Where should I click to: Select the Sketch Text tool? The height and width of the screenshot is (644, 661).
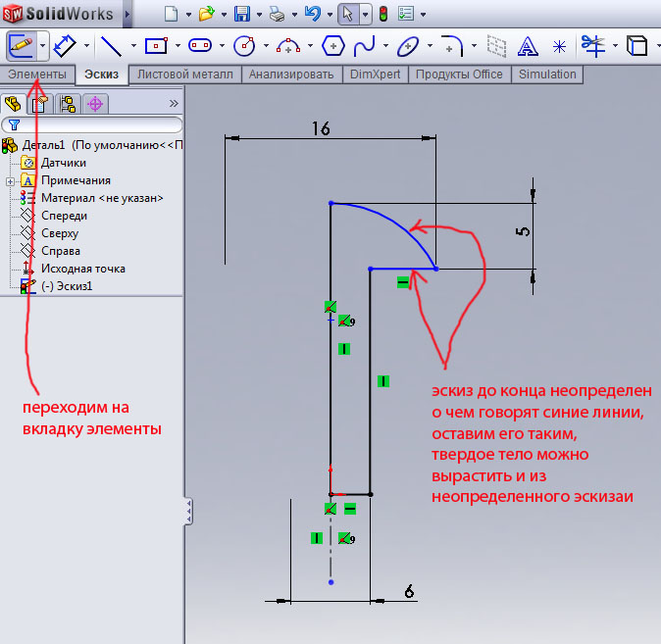click(528, 45)
